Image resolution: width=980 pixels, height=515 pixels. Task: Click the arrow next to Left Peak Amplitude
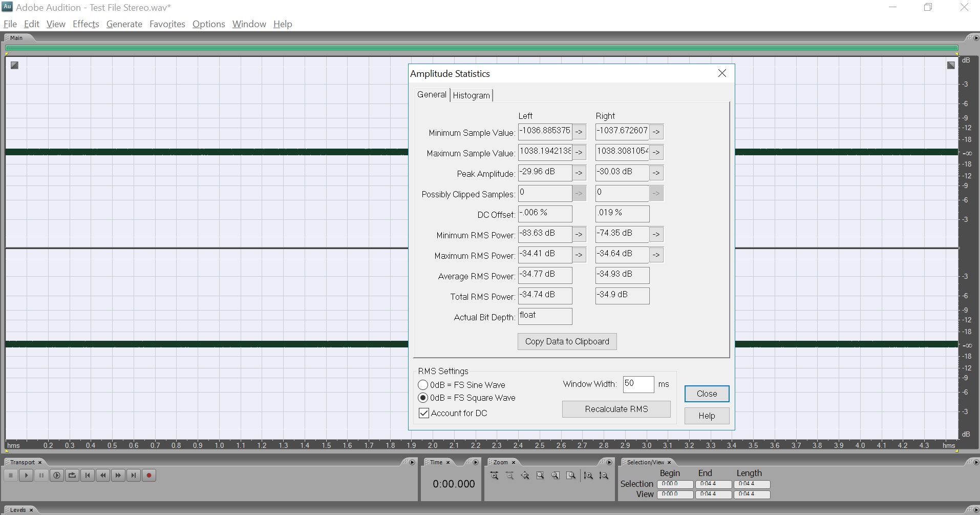[x=579, y=173]
